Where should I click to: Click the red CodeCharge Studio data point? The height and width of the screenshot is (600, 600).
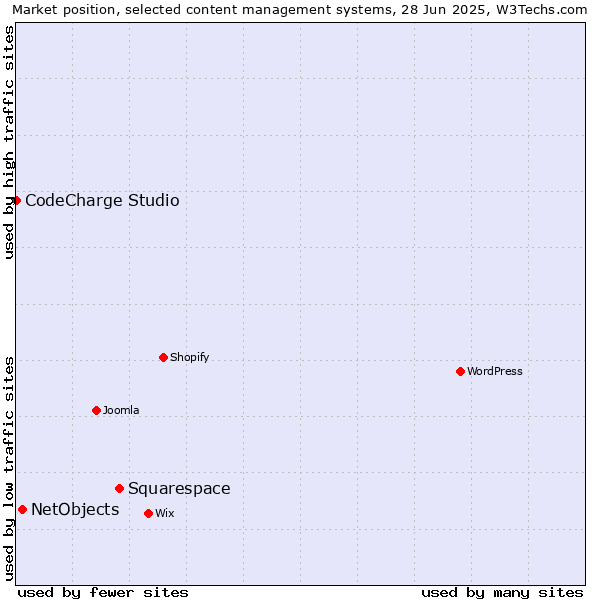(16, 201)
